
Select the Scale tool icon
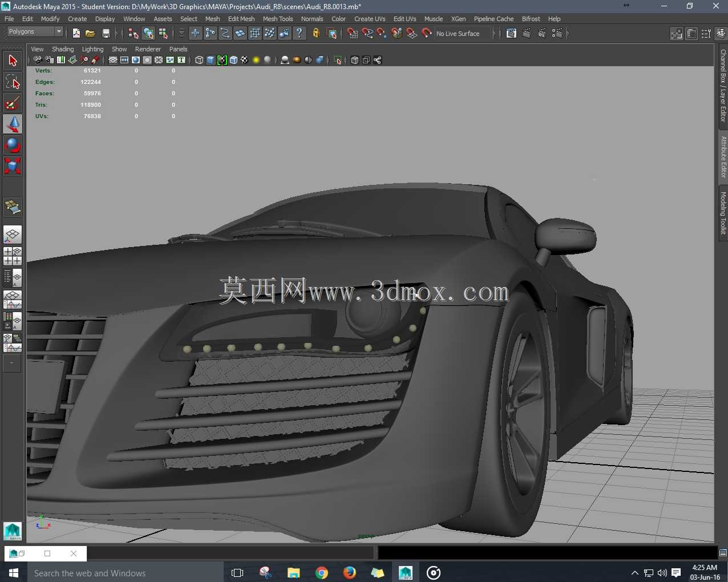pos(13,166)
